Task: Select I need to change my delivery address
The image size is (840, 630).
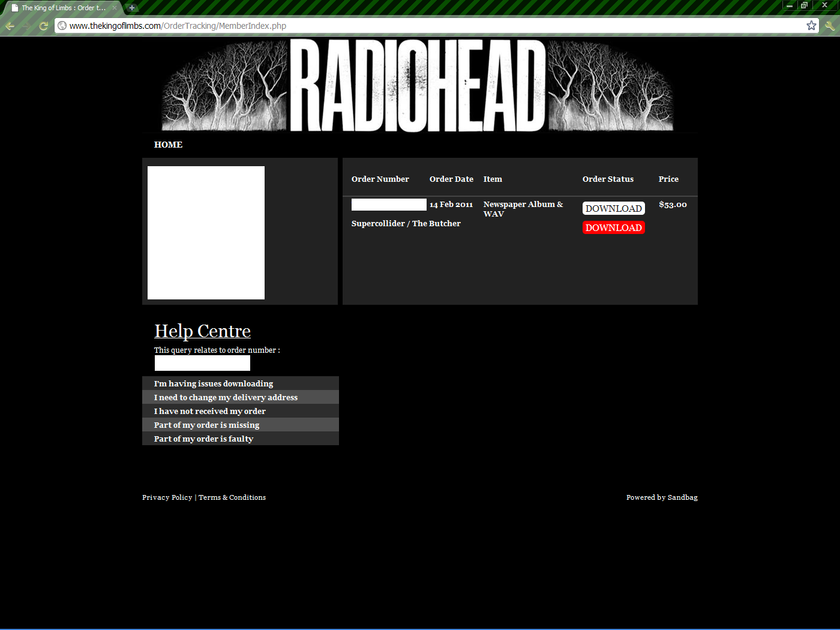Action: pos(241,397)
